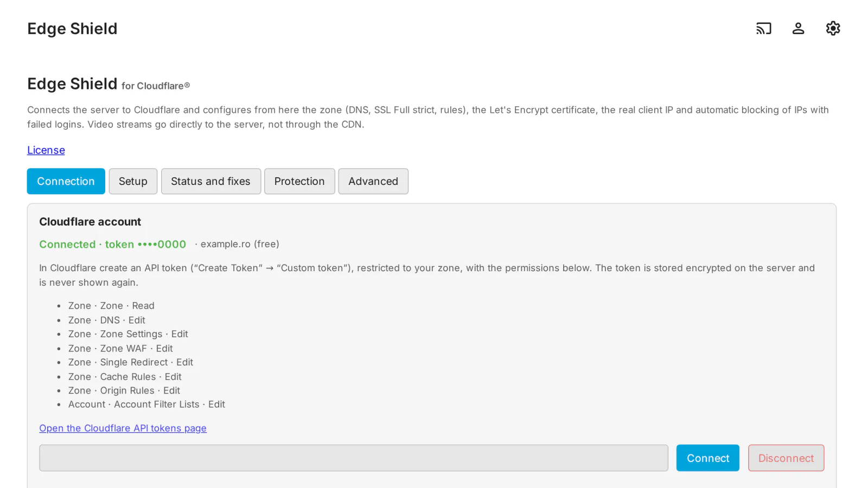Click the Connect button

707,458
